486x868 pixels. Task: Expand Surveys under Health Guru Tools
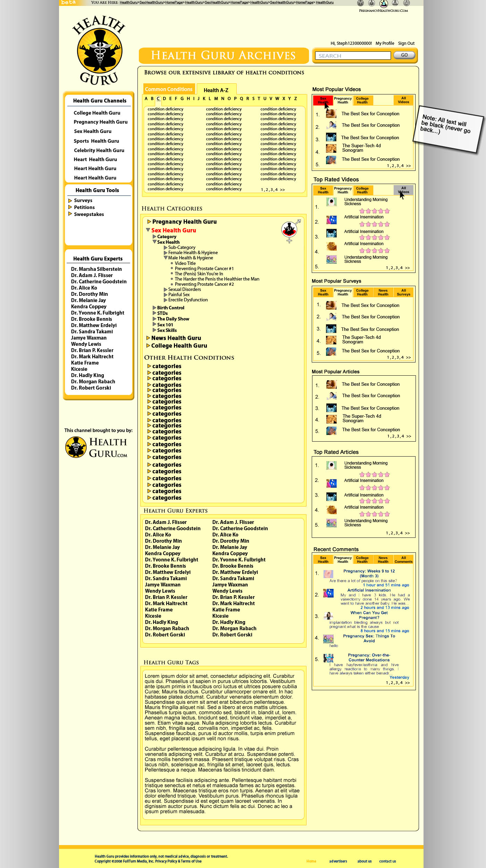click(70, 200)
